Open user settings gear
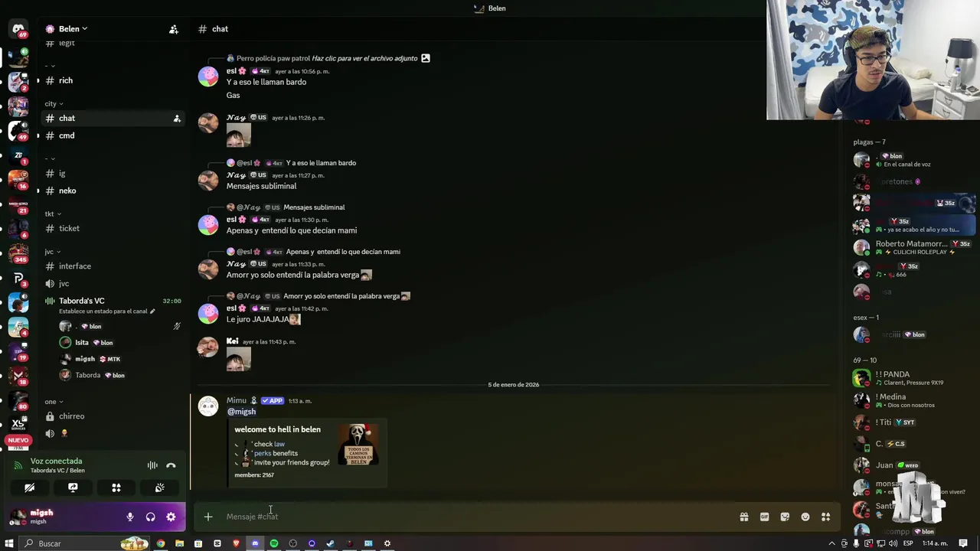 (171, 517)
